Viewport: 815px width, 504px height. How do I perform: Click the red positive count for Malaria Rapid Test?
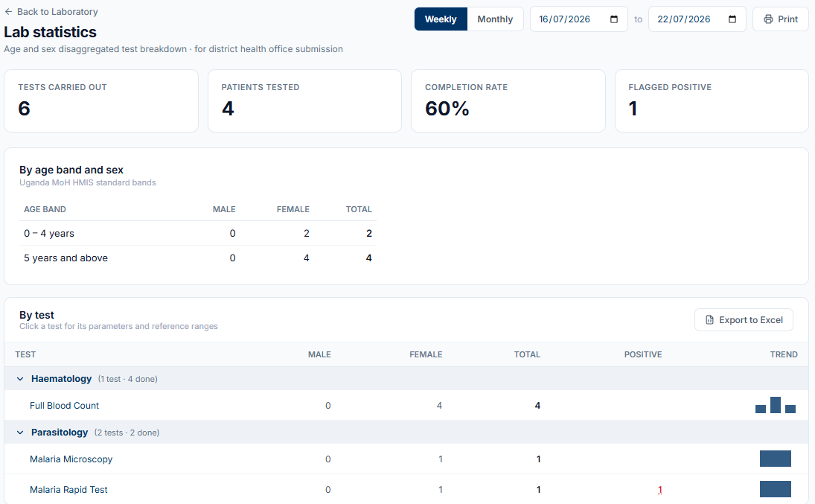click(x=659, y=489)
